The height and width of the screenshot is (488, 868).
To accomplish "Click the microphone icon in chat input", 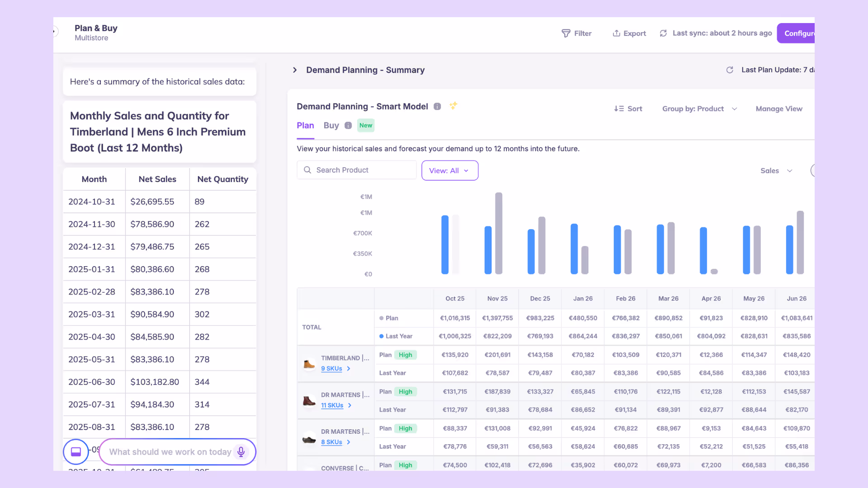I will [241, 451].
